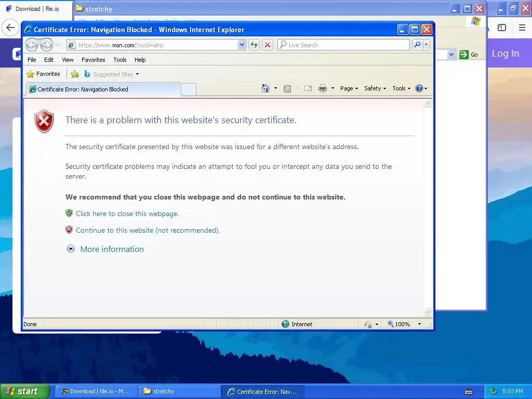Expand the address bar URL history dropdown
532x399 pixels.
(x=242, y=45)
